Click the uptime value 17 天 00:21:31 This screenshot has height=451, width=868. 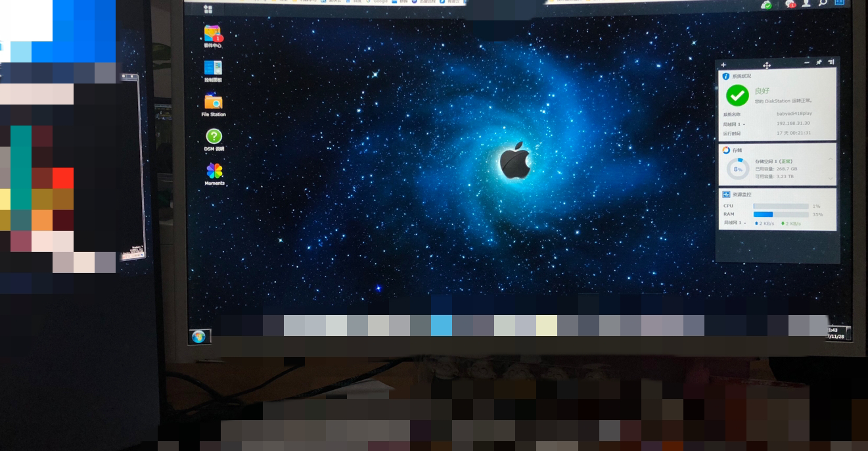click(x=794, y=133)
